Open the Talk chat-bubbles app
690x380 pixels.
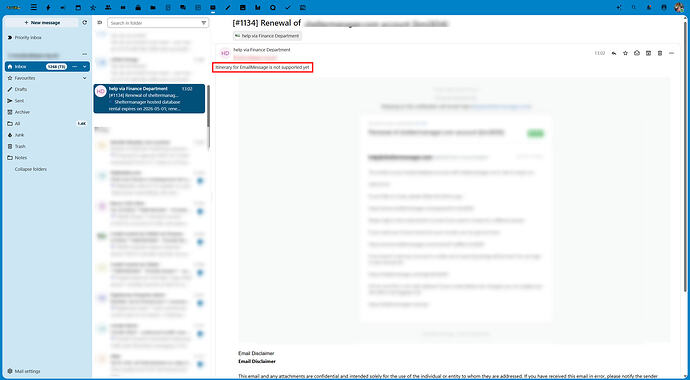coord(183,7)
